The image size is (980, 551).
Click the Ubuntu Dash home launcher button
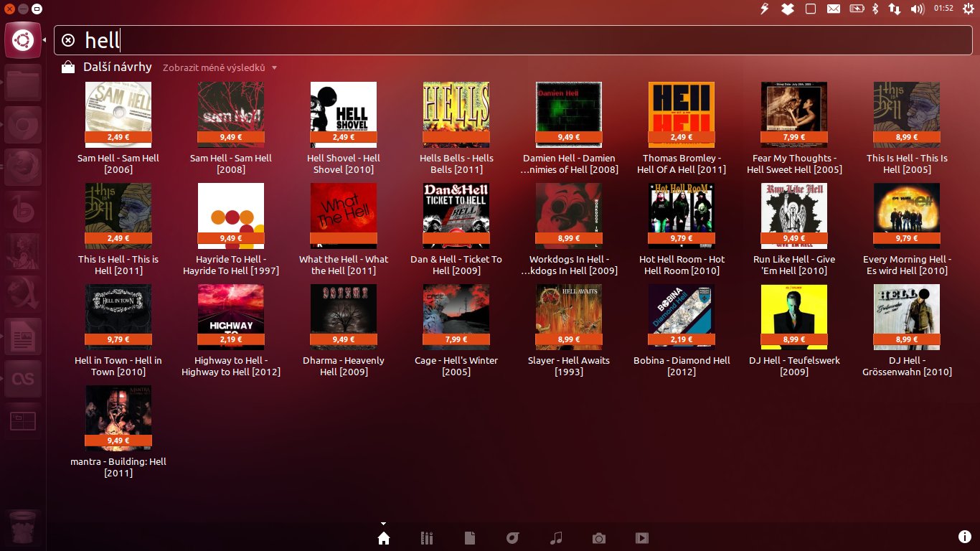22,41
